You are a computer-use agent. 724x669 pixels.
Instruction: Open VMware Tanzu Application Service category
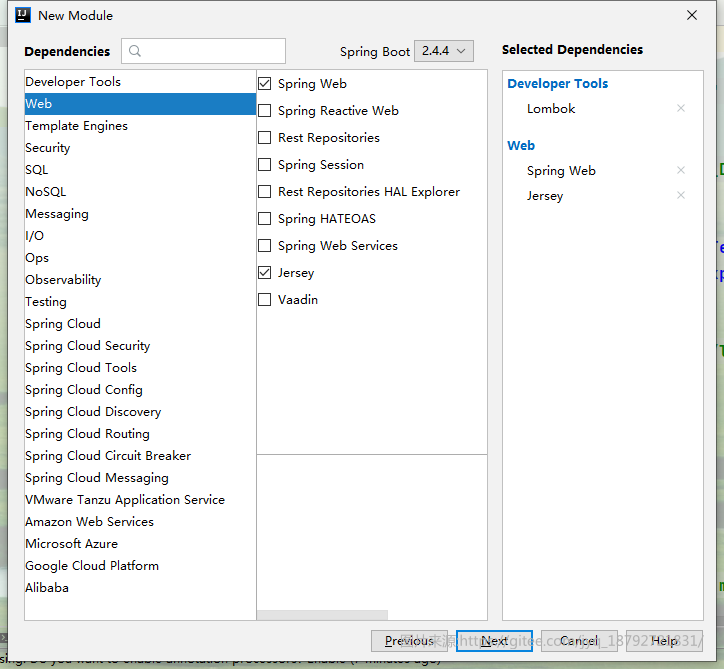click(x=140, y=500)
